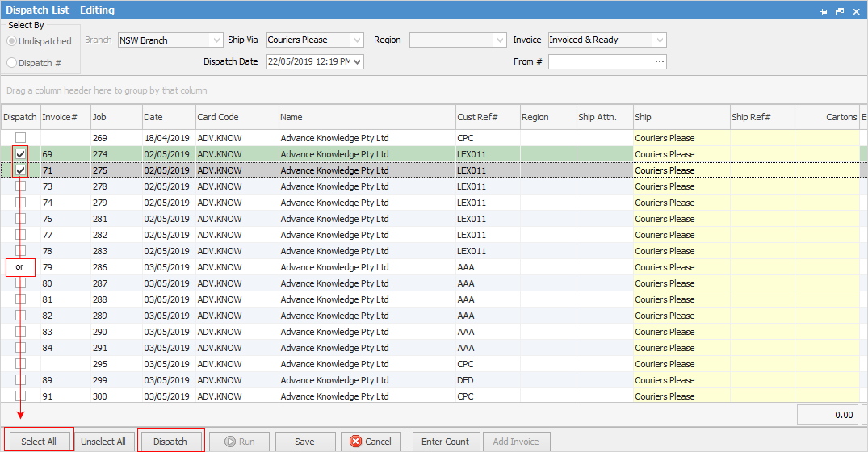Click the pin icon in title bar
The height and width of the screenshot is (452, 868).
[x=824, y=11]
